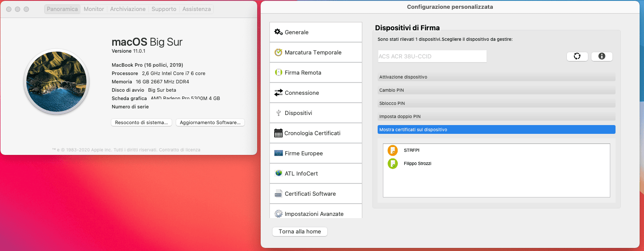Click the green Filippo Strozzi certificate icon

(393, 164)
